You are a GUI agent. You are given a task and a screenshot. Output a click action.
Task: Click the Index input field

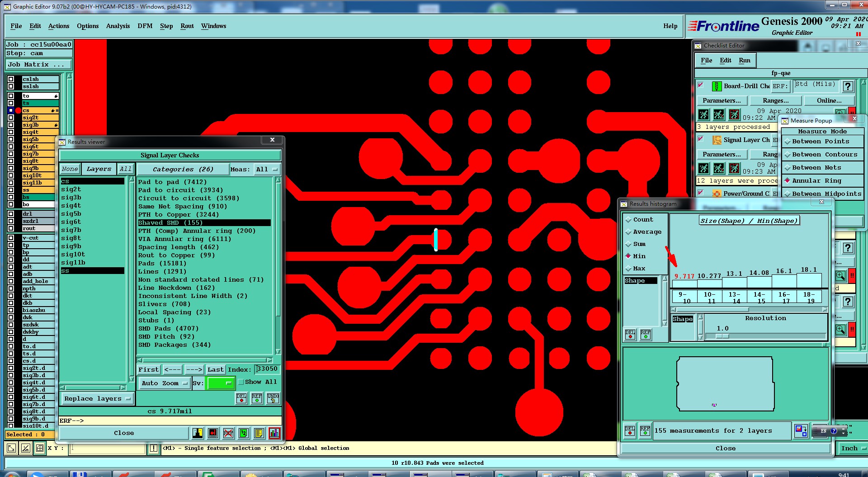[x=267, y=369]
